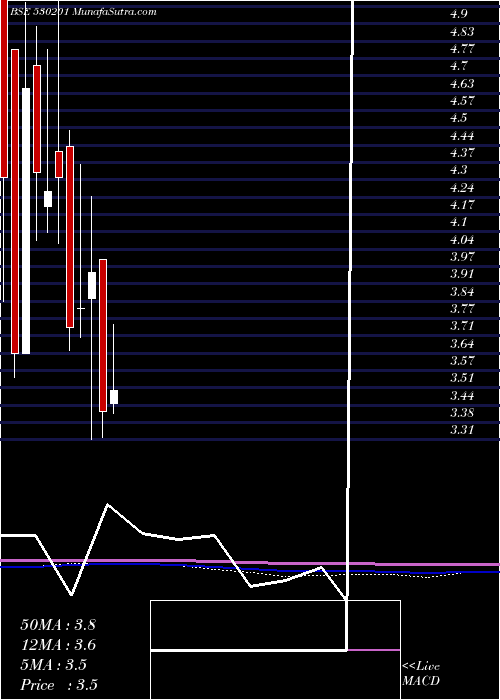Click the 4.7 price axis label
This screenshot has width=500, height=700.
point(458,66)
